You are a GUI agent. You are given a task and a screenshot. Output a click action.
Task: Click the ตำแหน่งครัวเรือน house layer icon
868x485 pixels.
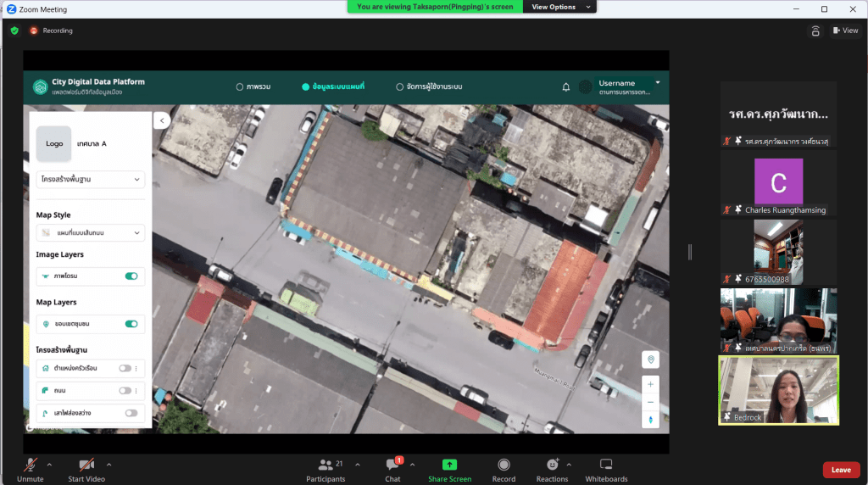46,368
